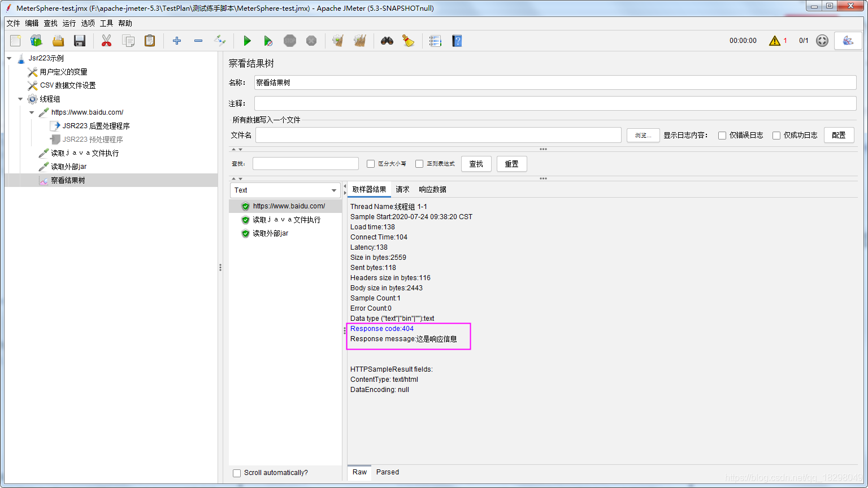Switch to the 请求 tab
868x488 pixels.
click(x=402, y=190)
